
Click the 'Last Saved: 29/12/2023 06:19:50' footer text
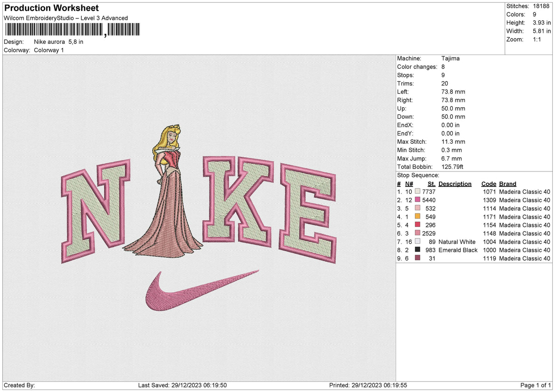pyautogui.click(x=182, y=385)
